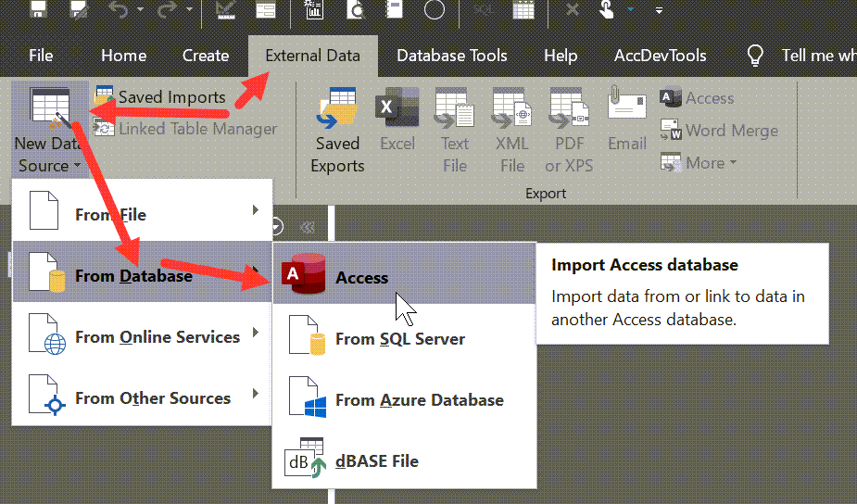
Task: Choose Access from the database submenu
Action: pos(405,273)
